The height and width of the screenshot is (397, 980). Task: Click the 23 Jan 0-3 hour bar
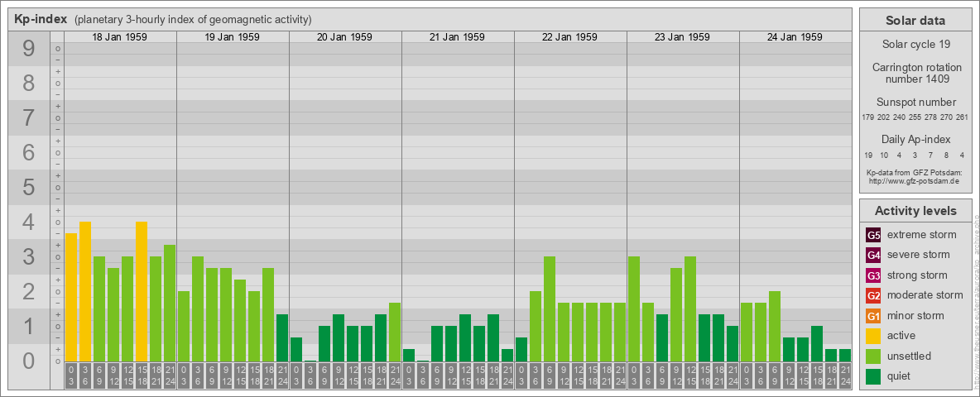tap(634, 309)
